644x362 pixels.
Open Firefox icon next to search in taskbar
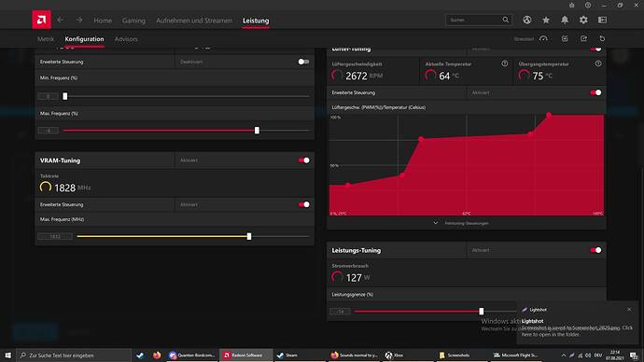(x=157, y=355)
